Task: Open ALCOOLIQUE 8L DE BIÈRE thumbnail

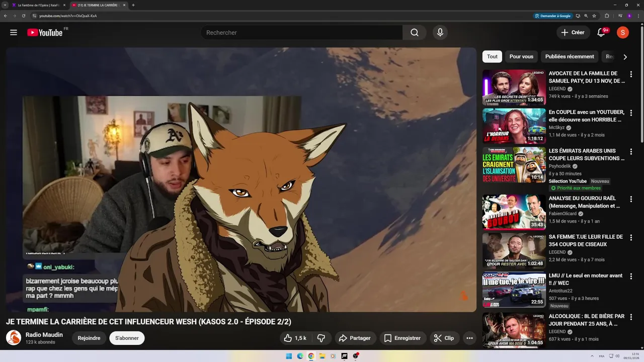Action: [x=514, y=330]
